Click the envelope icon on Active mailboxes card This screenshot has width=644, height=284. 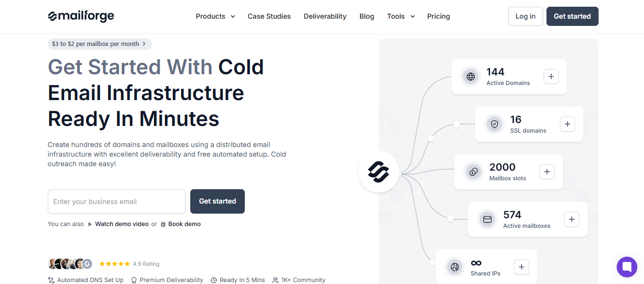tap(487, 219)
